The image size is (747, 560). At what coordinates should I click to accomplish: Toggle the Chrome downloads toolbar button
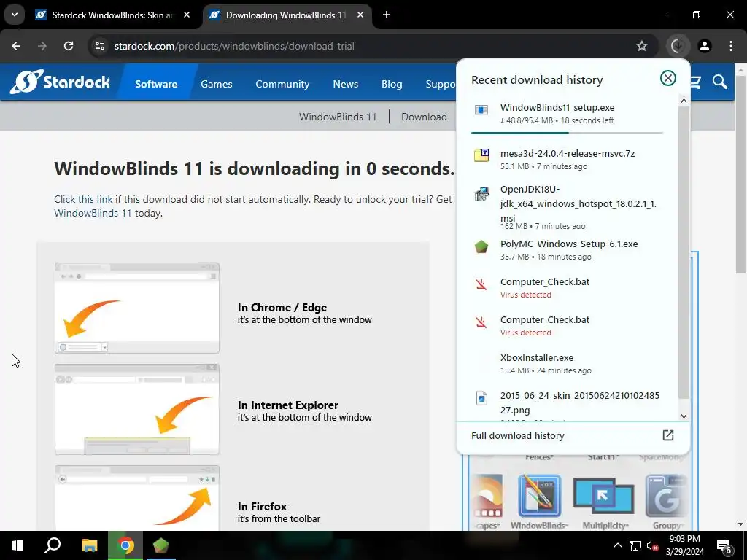point(678,46)
